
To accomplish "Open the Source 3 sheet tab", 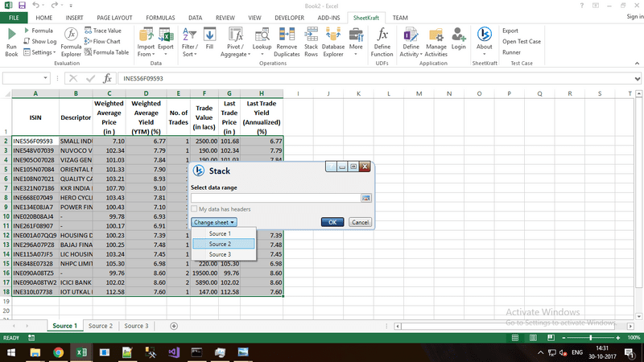I will 136,326.
